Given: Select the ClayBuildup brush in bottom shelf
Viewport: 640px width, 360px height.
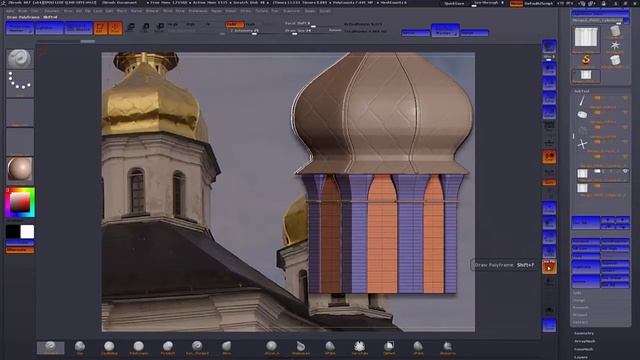Looking at the screenshot, I should tap(109, 348).
